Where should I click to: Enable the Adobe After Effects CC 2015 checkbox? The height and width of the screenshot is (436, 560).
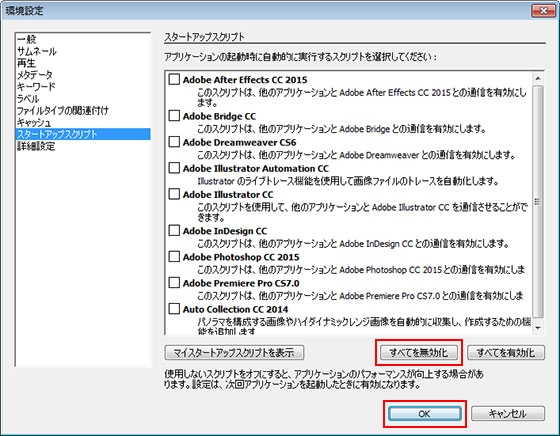[x=174, y=79]
